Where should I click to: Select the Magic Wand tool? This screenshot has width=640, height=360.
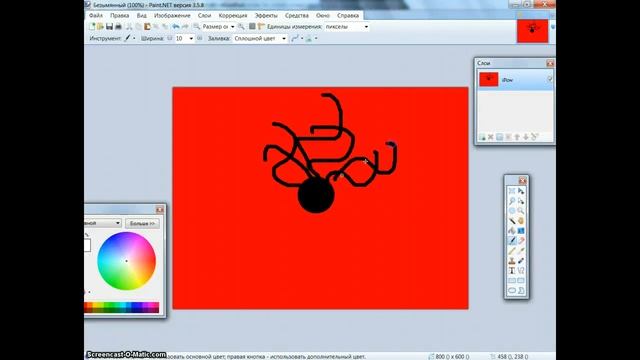[512, 221]
